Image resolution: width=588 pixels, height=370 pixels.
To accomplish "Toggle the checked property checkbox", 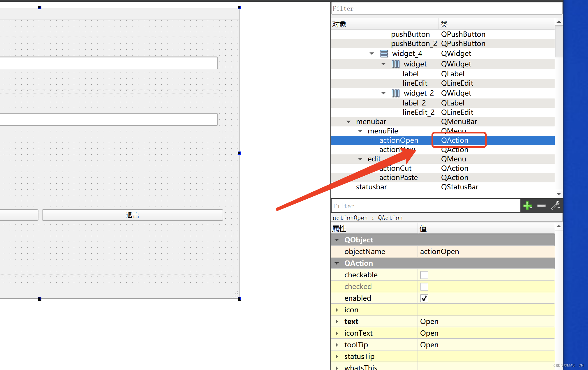I will click(x=424, y=287).
